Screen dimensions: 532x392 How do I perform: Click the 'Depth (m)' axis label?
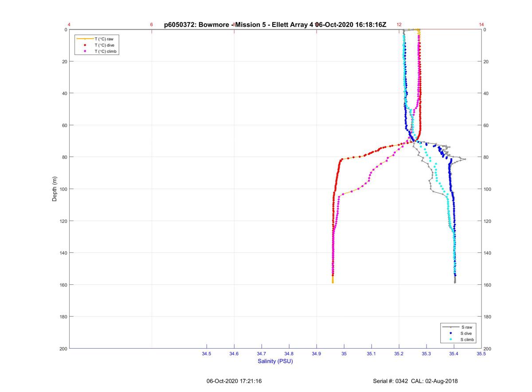click(x=55, y=189)
